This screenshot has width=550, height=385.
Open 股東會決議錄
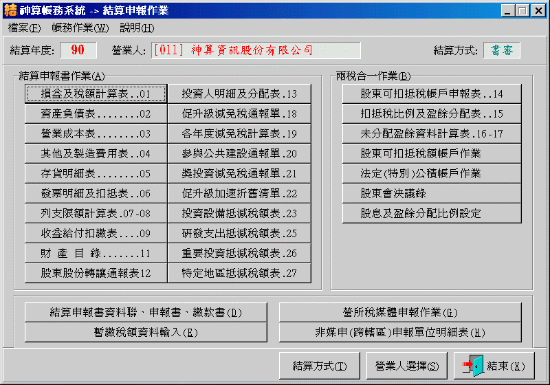432,193
